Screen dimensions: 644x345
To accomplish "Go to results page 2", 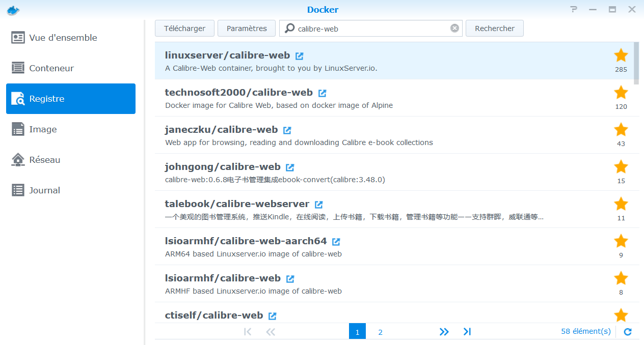I will click(x=380, y=332).
